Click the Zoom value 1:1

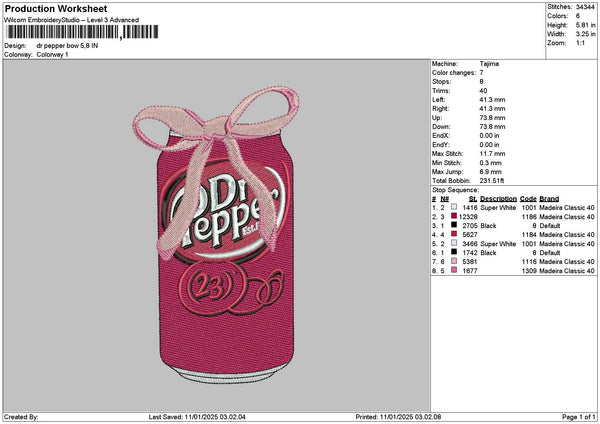point(580,43)
